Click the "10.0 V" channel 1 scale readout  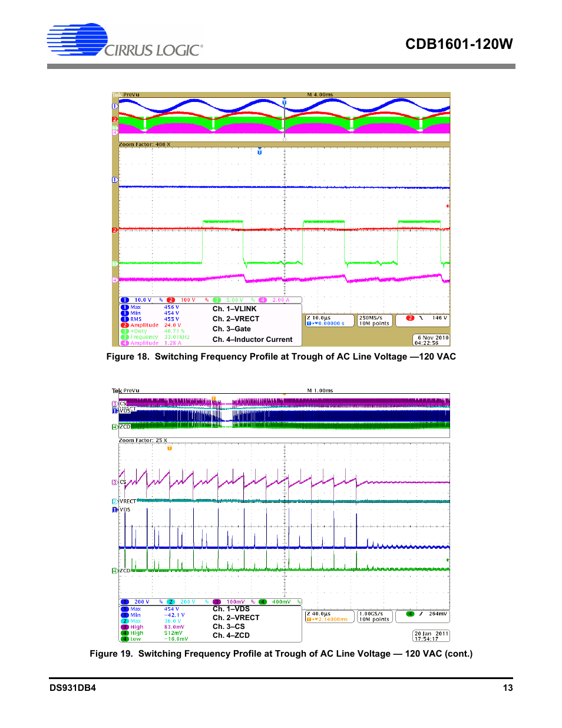coord(143,300)
